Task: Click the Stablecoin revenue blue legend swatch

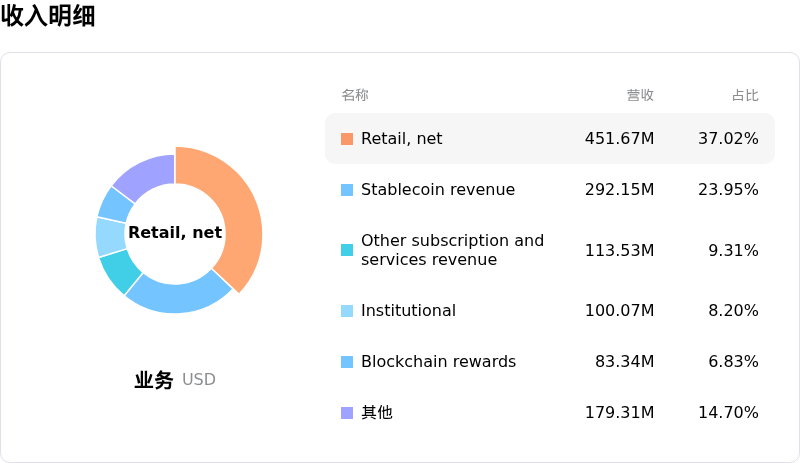Action: (x=347, y=190)
